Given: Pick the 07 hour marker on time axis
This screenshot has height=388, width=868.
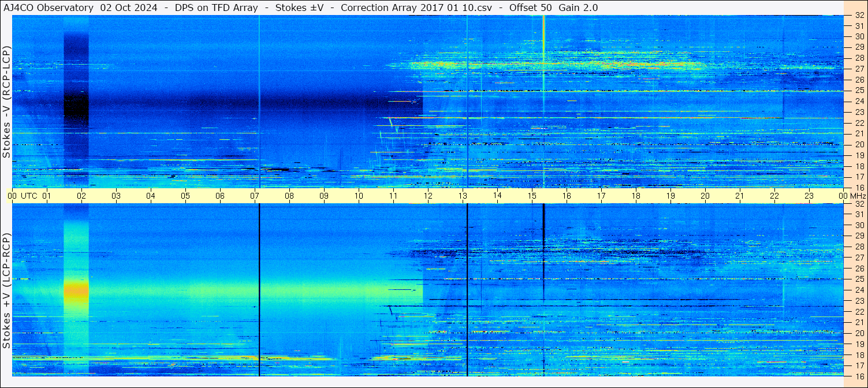Looking at the screenshot, I should (255, 196).
